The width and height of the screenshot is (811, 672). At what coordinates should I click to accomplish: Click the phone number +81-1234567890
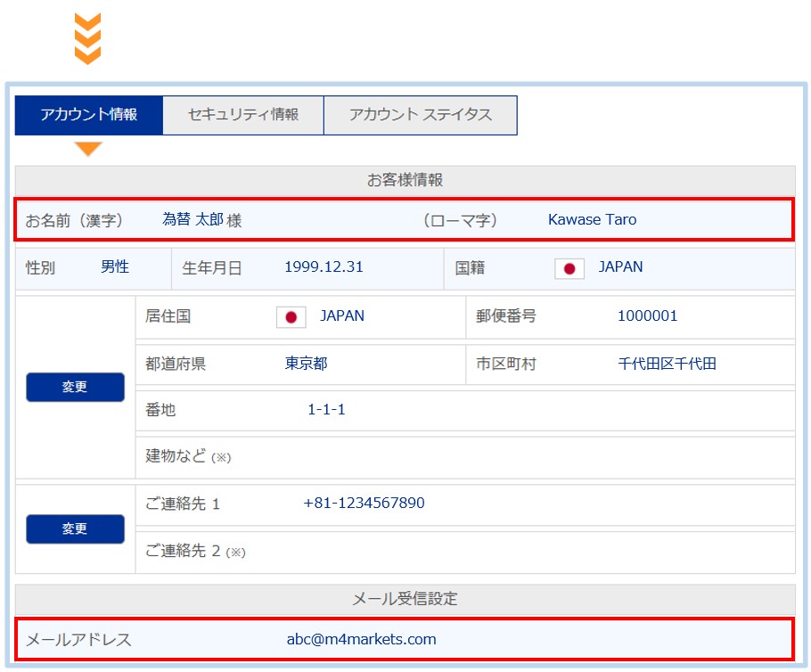364,503
